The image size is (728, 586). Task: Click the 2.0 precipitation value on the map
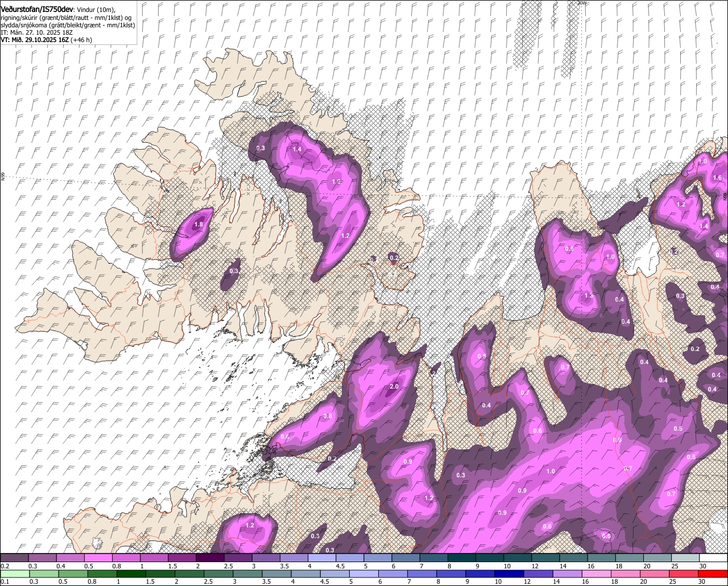point(394,386)
